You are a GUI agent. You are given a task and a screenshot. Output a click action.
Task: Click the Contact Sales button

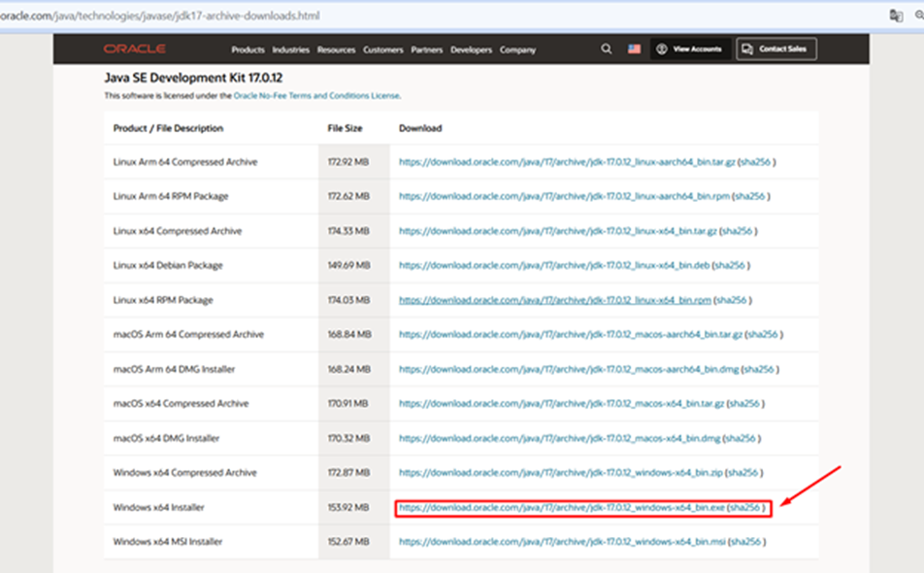point(776,50)
